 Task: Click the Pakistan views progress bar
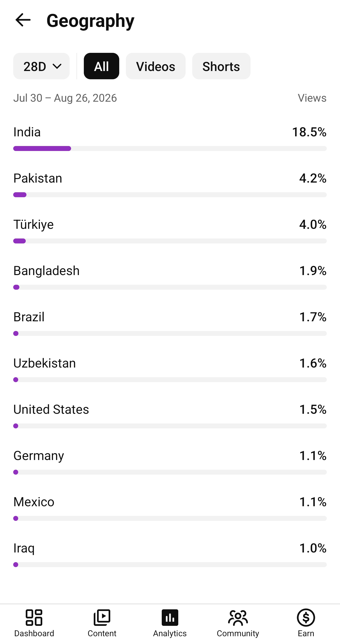(170, 195)
